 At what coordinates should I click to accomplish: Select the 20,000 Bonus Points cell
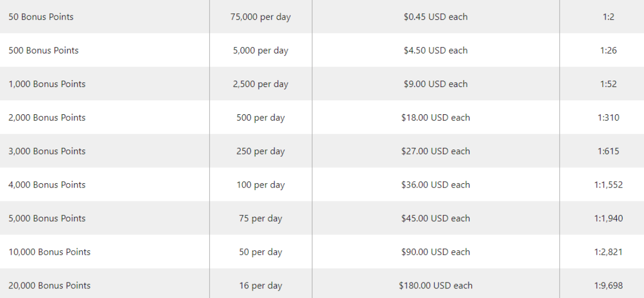coord(50,286)
